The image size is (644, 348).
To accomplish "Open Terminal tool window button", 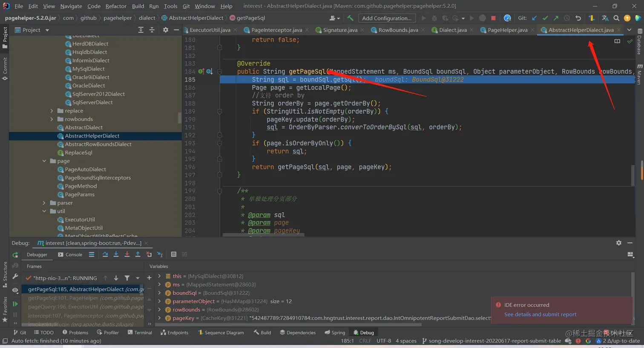I will [140, 333].
